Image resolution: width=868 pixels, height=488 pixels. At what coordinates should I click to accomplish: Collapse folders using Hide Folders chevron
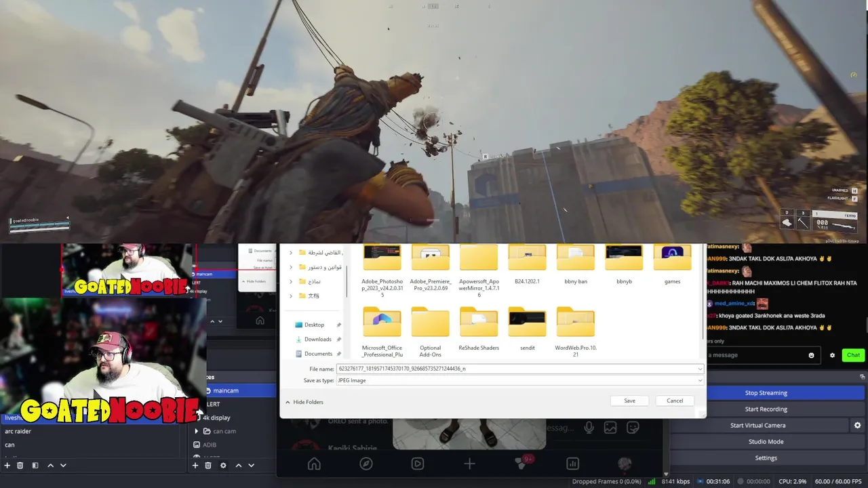tap(288, 402)
